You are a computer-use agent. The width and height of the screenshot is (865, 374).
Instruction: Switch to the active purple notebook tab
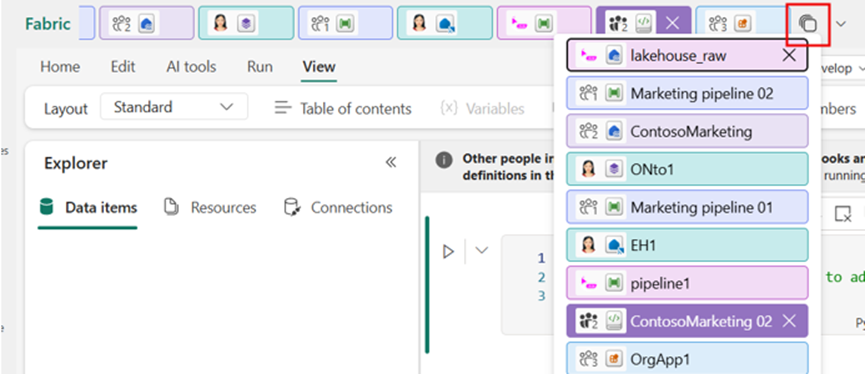[x=643, y=23]
